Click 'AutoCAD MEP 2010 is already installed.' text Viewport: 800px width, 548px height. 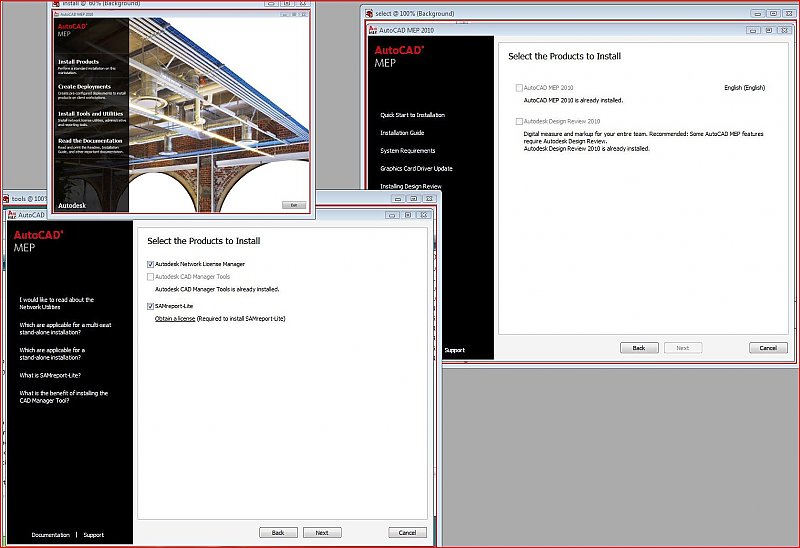click(x=573, y=101)
